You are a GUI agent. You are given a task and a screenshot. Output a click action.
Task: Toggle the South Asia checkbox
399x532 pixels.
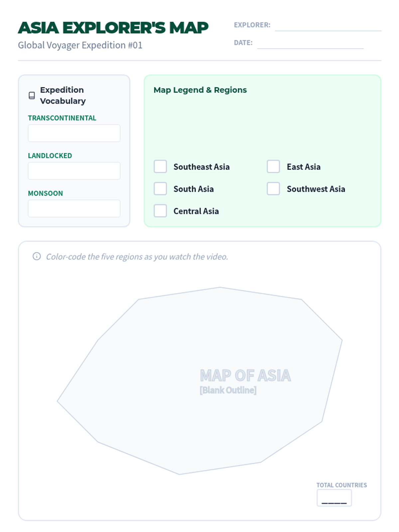[x=160, y=189]
